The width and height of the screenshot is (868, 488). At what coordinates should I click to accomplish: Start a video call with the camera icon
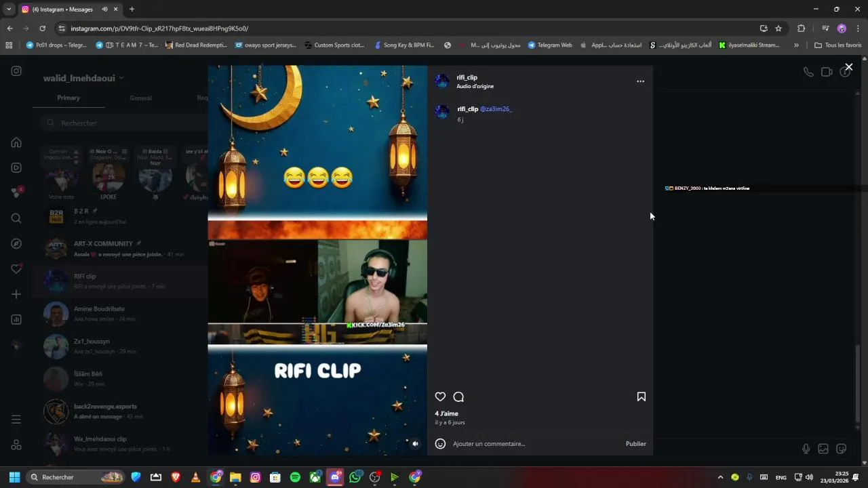[827, 72]
